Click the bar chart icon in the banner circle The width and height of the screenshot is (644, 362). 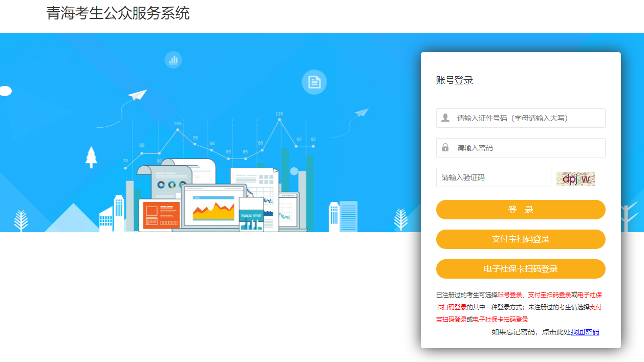coord(173,59)
